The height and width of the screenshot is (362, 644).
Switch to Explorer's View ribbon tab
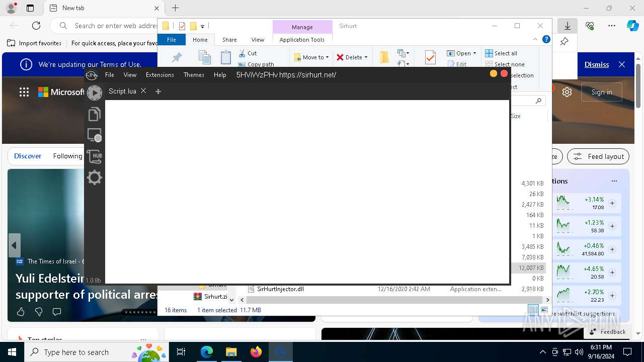(258, 40)
